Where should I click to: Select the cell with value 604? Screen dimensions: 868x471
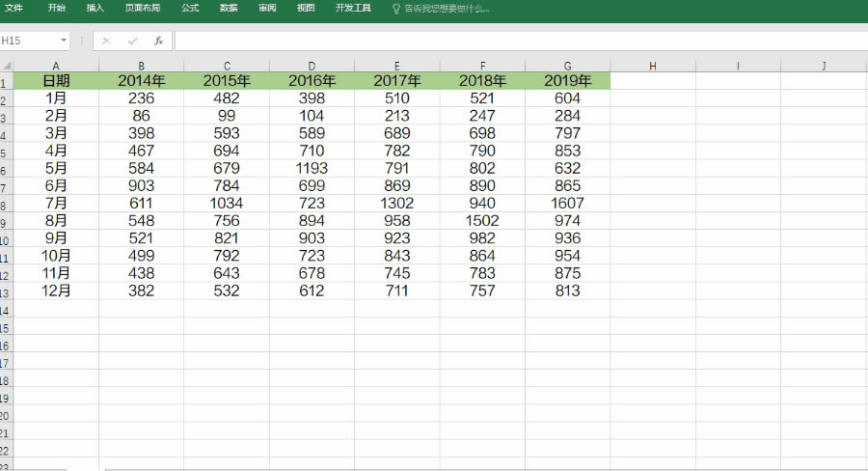point(567,98)
